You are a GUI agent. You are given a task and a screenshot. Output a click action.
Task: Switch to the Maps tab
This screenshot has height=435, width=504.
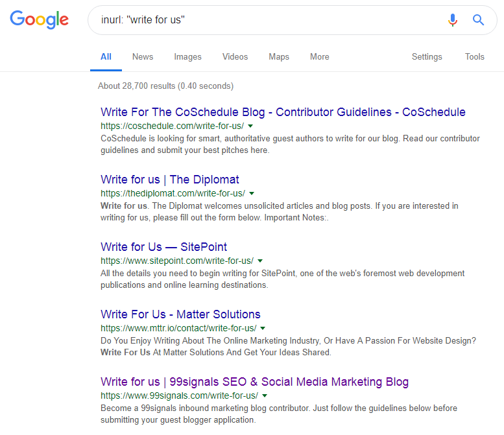[279, 57]
